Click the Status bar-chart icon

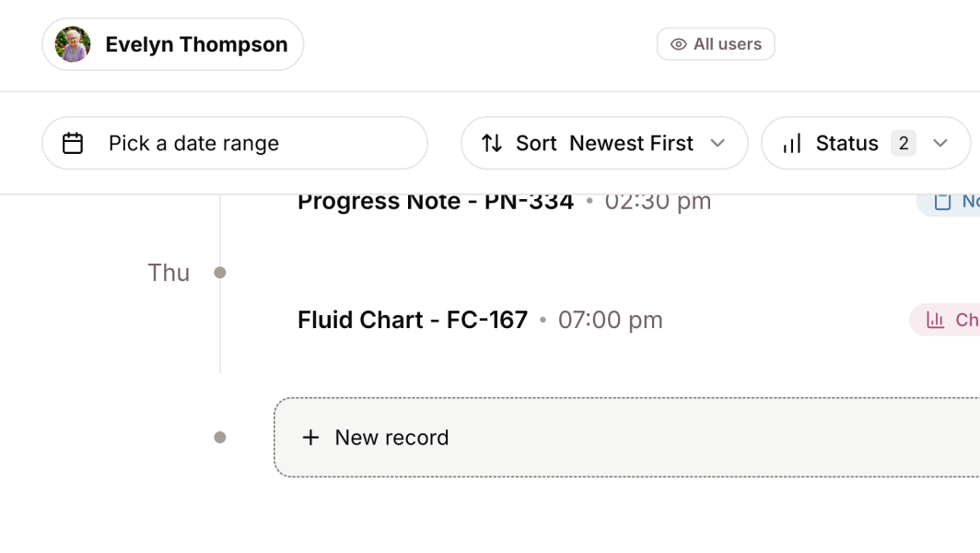792,144
